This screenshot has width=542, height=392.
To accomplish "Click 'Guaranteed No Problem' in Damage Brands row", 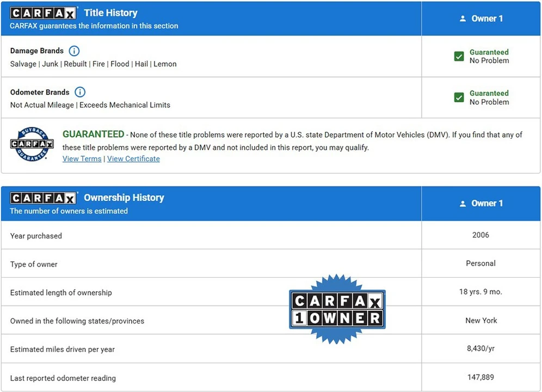I will pos(489,57).
